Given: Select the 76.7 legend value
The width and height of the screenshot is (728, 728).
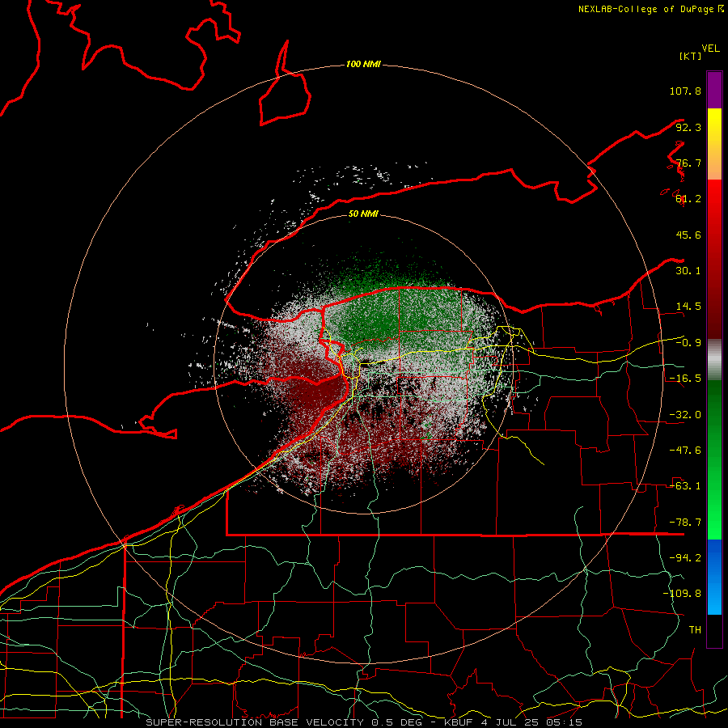Looking at the screenshot, I should (x=688, y=163).
